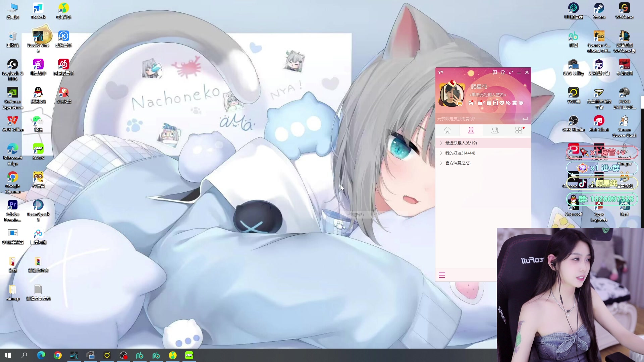Select the 腾讯QQ desktop icon
Viewport: 644px width, 362px height.
(38, 95)
